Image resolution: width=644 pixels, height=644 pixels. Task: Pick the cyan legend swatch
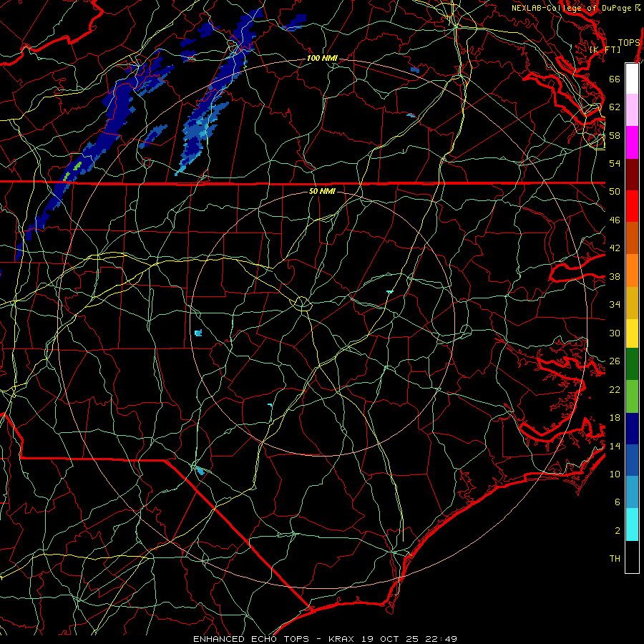(632, 525)
